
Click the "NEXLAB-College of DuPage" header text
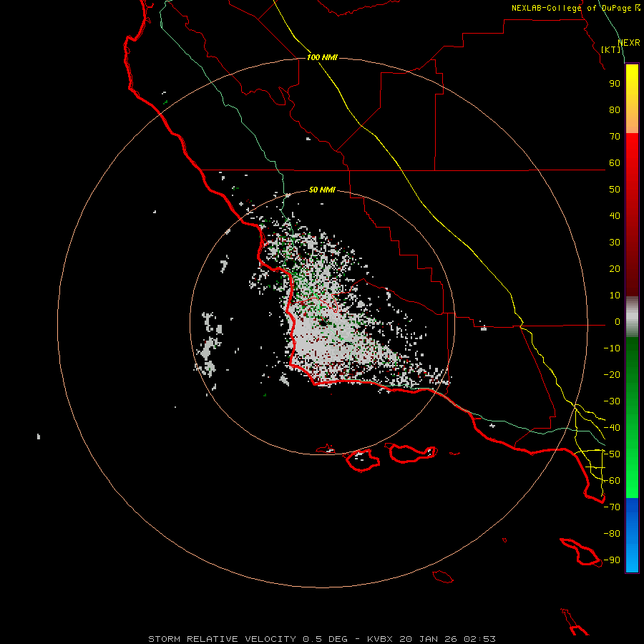coord(575,8)
